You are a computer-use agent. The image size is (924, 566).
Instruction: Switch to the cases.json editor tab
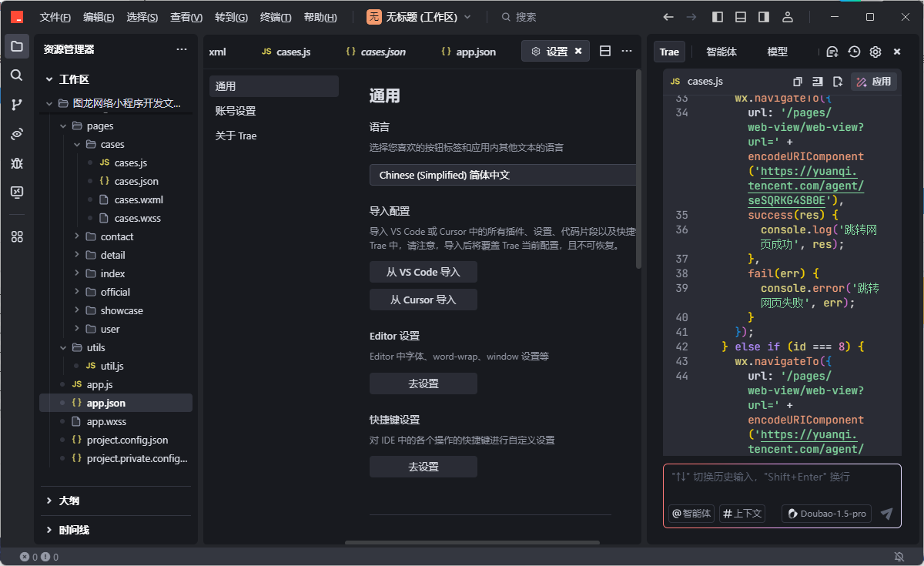point(376,52)
